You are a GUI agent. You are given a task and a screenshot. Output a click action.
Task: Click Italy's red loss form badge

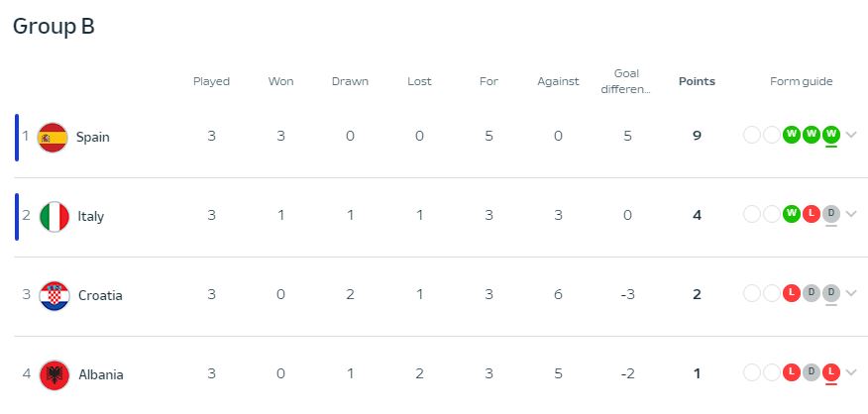pos(812,214)
